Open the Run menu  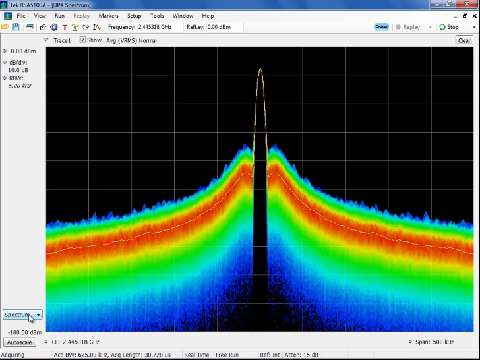pyautogui.click(x=59, y=16)
